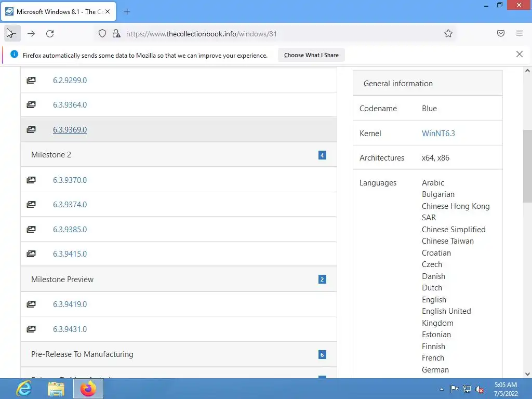The width and height of the screenshot is (532, 399).
Task: Open build 6.3.9364.0 link
Action: [x=70, y=105]
